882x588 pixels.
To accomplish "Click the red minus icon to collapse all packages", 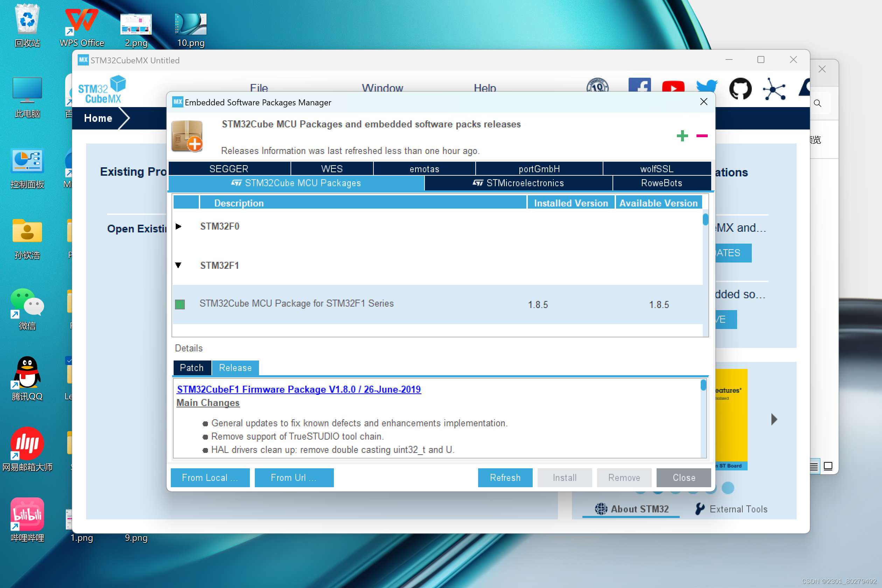I will [x=702, y=137].
